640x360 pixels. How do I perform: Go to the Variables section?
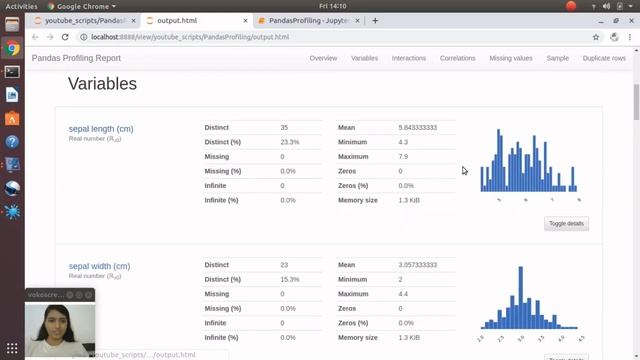click(364, 58)
